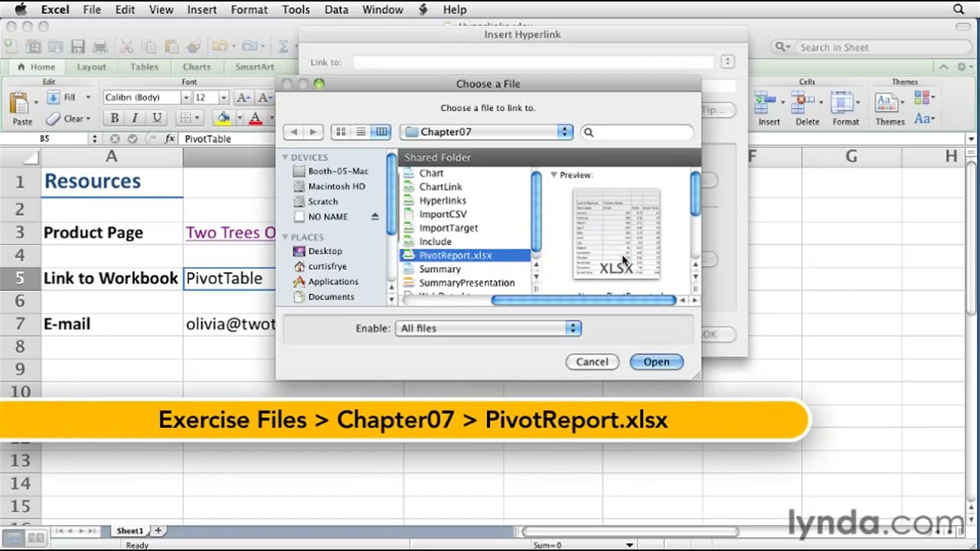This screenshot has height=551, width=980.
Task: Select Desktop in the Places sidebar
Action: [325, 251]
